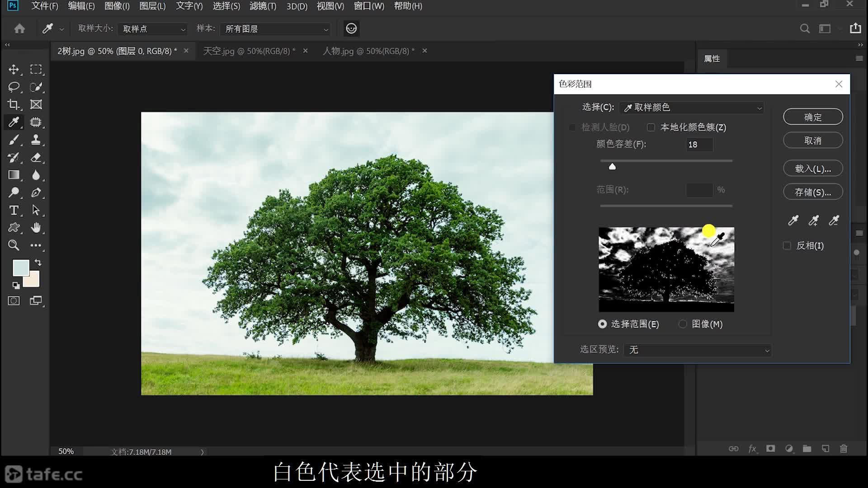The width and height of the screenshot is (868, 488).
Task: Select the 选择范围 radio button
Action: (602, 324)
